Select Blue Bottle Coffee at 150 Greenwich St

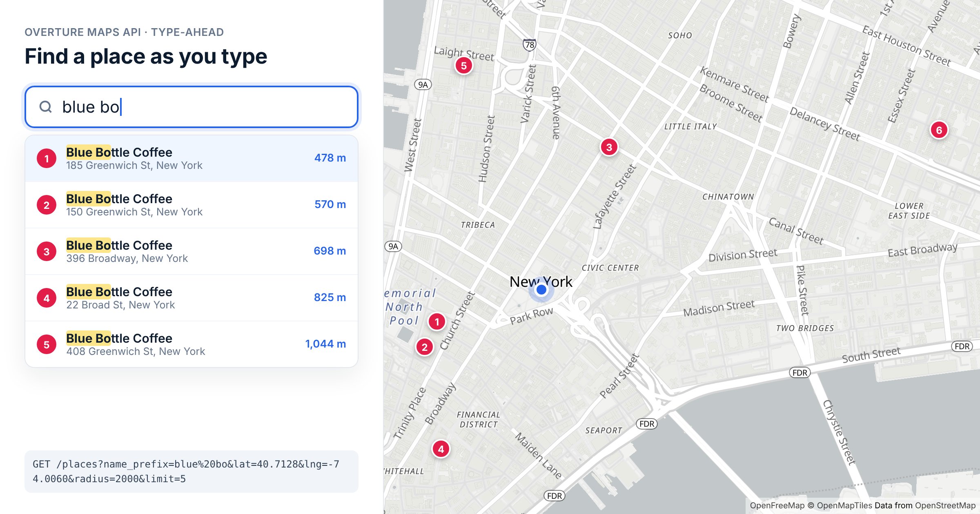pyautogui.click(x=192, y=205)
